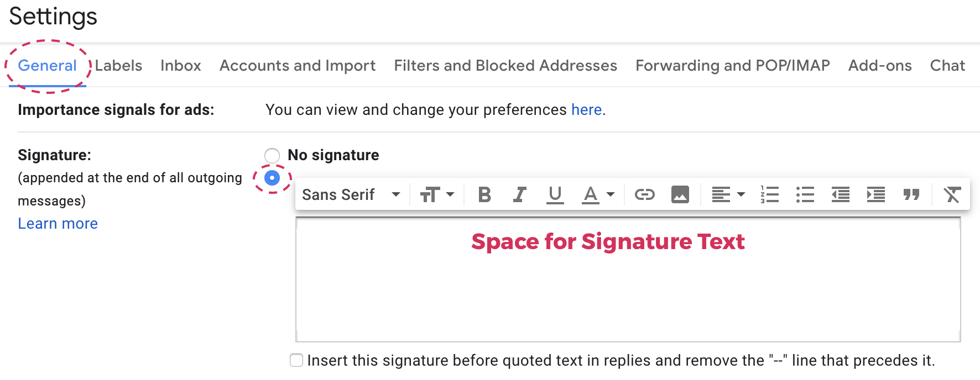
Task: Open the text size dropdown
Action: coord(436,194)
